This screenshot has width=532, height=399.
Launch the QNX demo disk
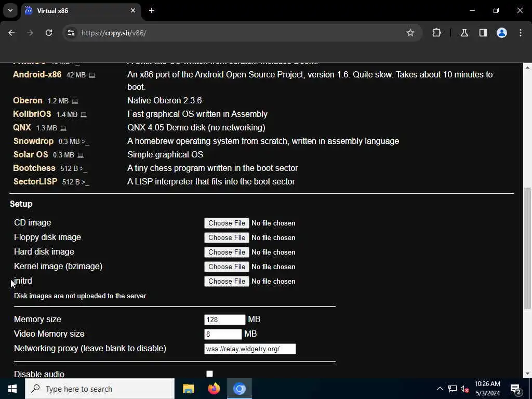(x=22, y=128)
